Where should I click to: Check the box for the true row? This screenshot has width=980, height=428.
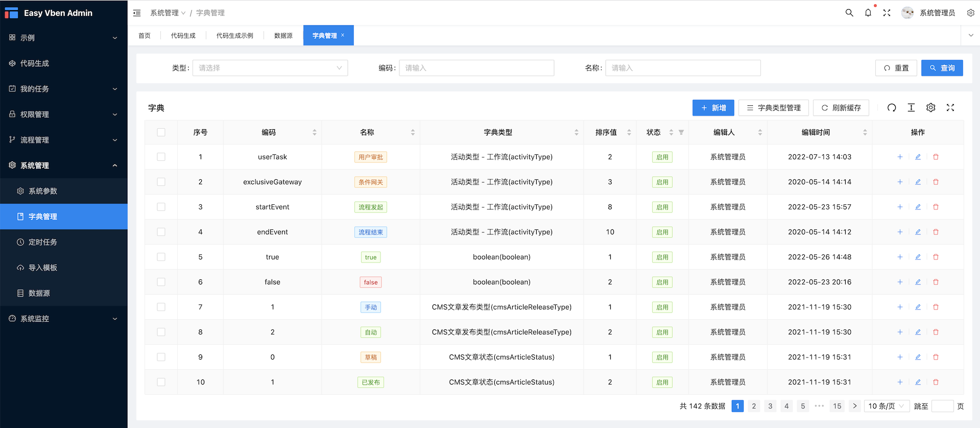click(161, 257)
